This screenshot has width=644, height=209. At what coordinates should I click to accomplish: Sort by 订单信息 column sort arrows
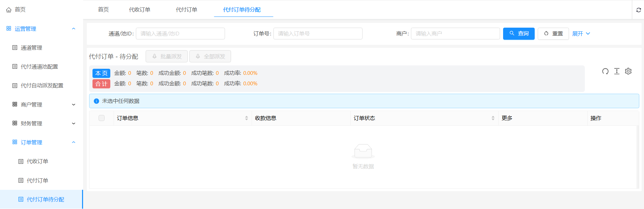pyautogui.click(x=247, y=118)
